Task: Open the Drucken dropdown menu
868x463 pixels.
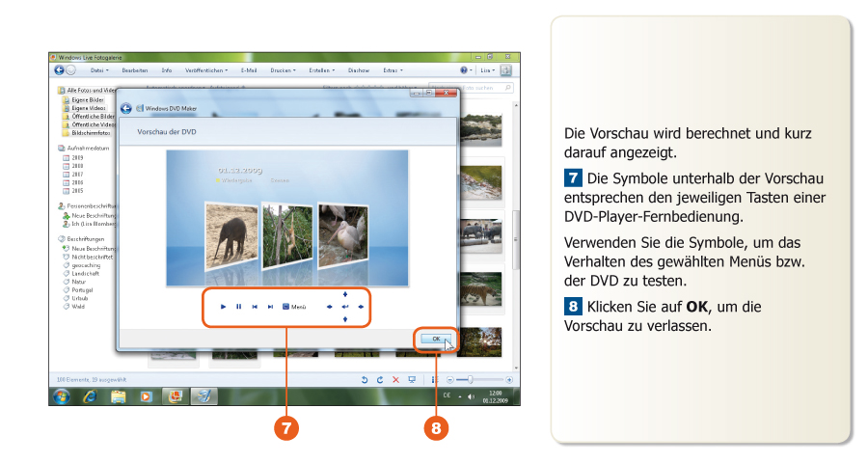Action: click(x=283, y=70)
